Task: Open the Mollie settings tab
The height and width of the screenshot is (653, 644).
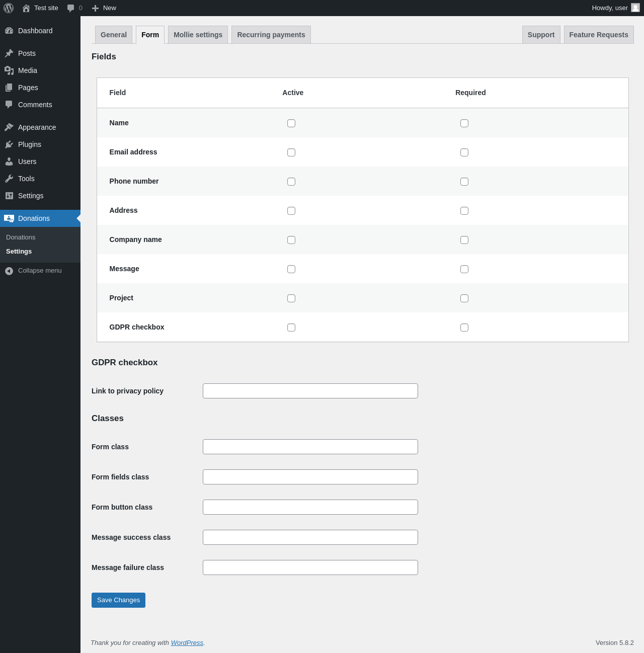Action: (x=198, y=35)
